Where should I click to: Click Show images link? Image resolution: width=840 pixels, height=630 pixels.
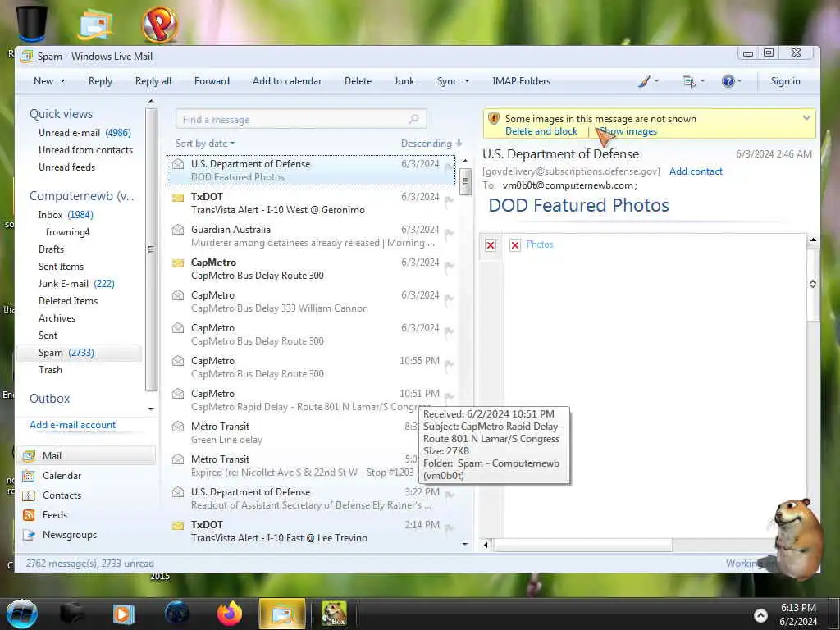(628, 131)
